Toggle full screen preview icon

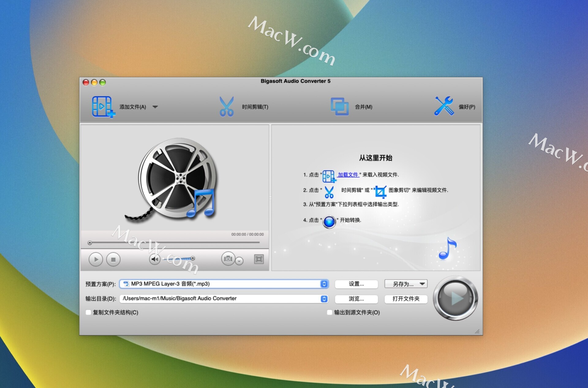[x=259, y=259]
